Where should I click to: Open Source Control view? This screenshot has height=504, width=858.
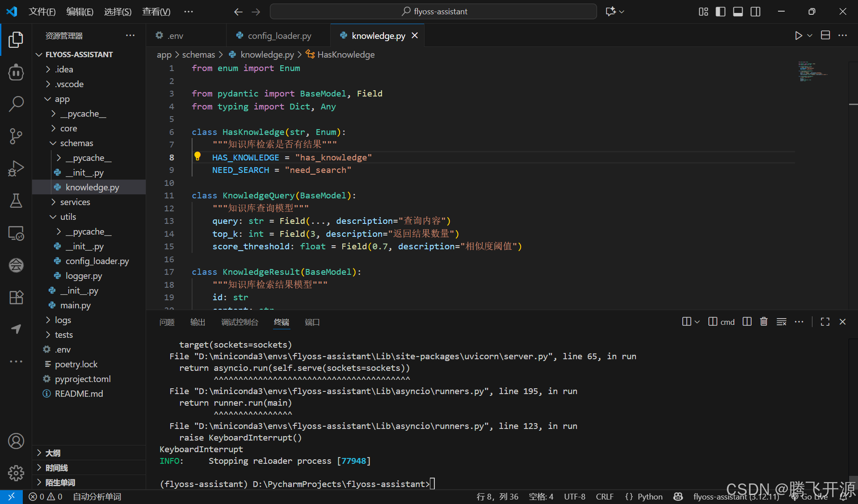coord(16,136)
